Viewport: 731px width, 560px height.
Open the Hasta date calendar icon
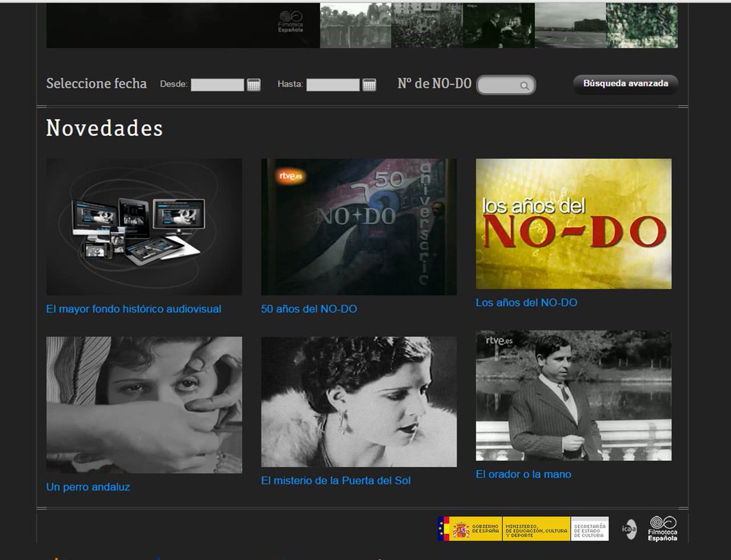pyautogui.click(x=369, y=85)
